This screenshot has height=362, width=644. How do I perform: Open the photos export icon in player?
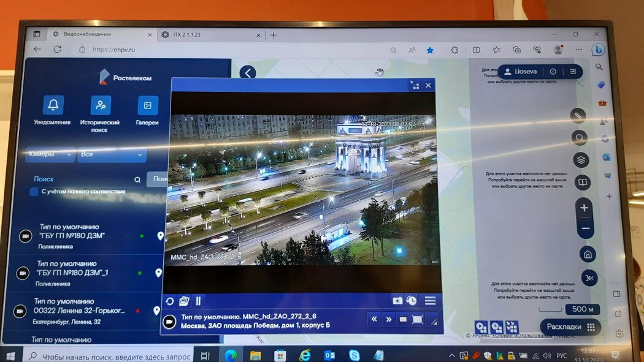(x=184, y=301)
